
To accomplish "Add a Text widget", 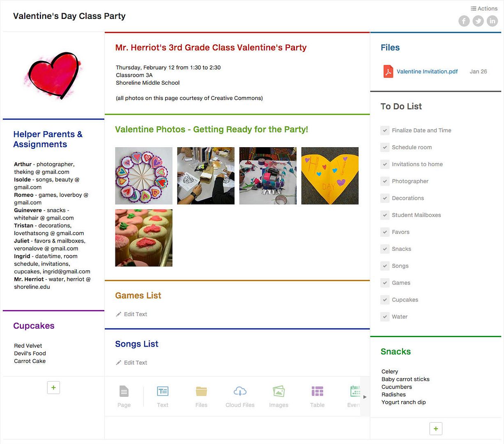I will click(163, 396).
